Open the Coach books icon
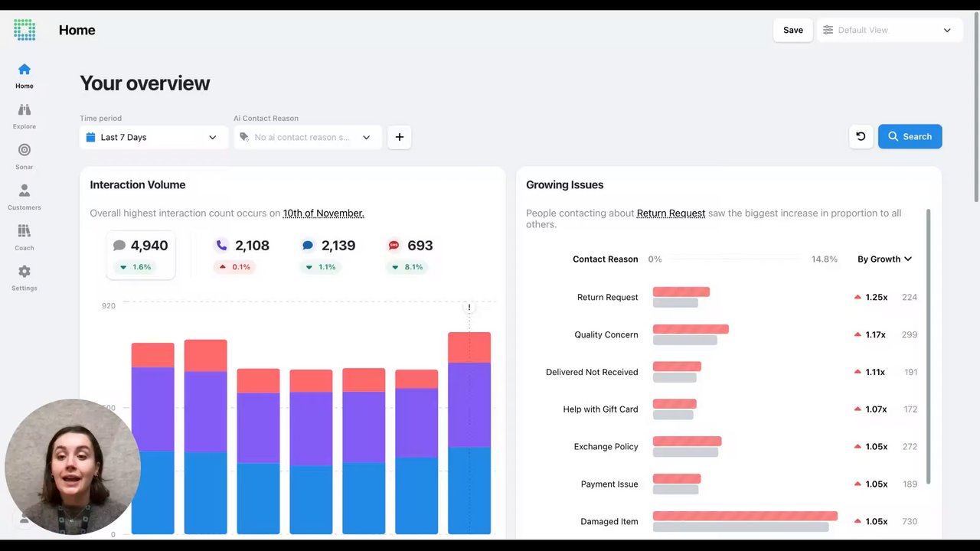This screenshot has height=551, width=980. 24,231
